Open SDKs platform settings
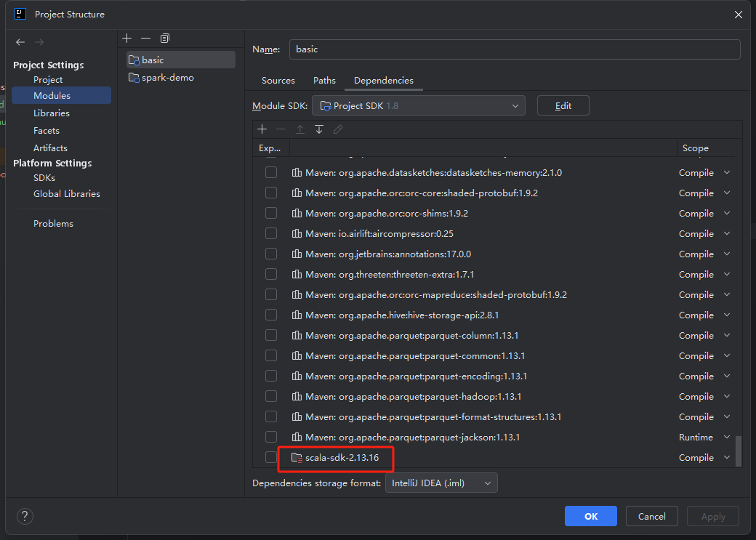This screenshot has width=756, height=540. pyautogui.click(x=44, y=178)
